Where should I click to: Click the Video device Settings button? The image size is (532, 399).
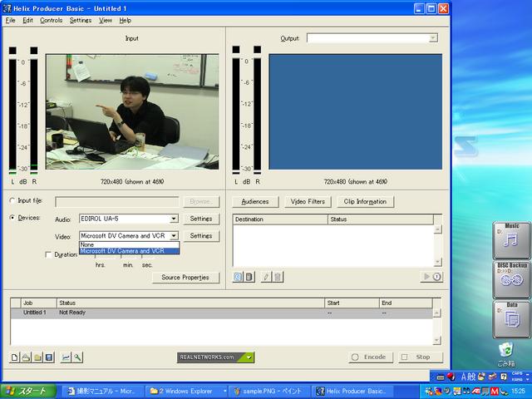pyautogui.click(x=201, y=235)
